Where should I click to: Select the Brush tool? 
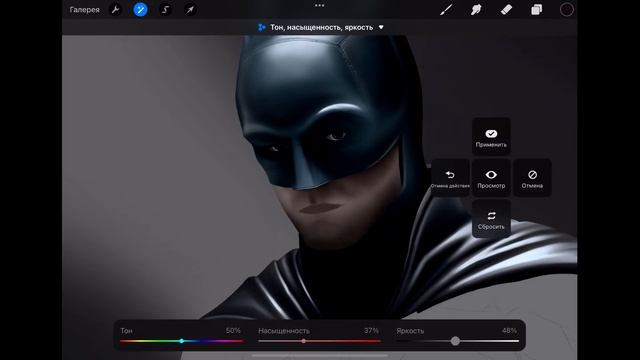pyautogui.click(x=446, y=9)
